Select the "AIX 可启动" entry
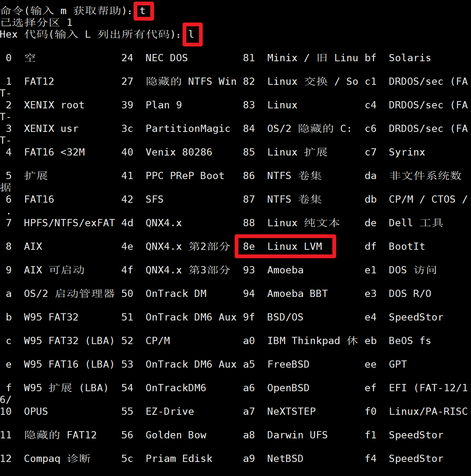The width and height of the screenshot is (471, 476). (x=54, y=270)
